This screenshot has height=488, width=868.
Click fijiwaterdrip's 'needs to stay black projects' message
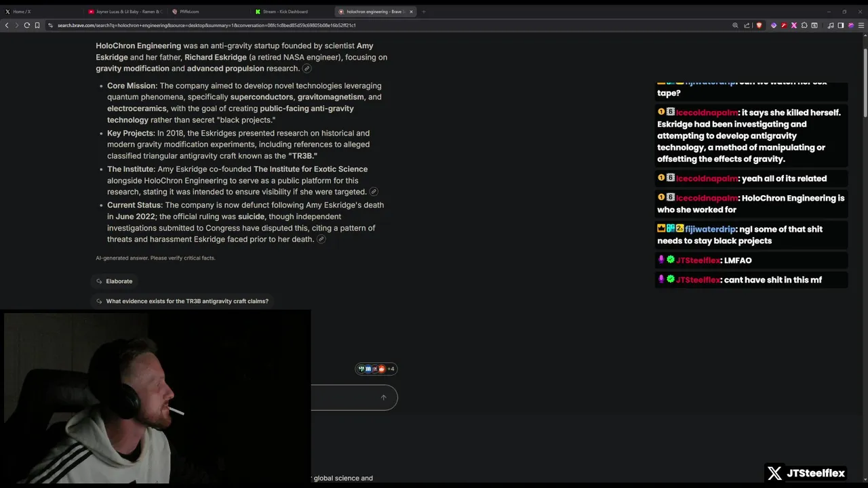pyautogui.click(x=751, y=235)
